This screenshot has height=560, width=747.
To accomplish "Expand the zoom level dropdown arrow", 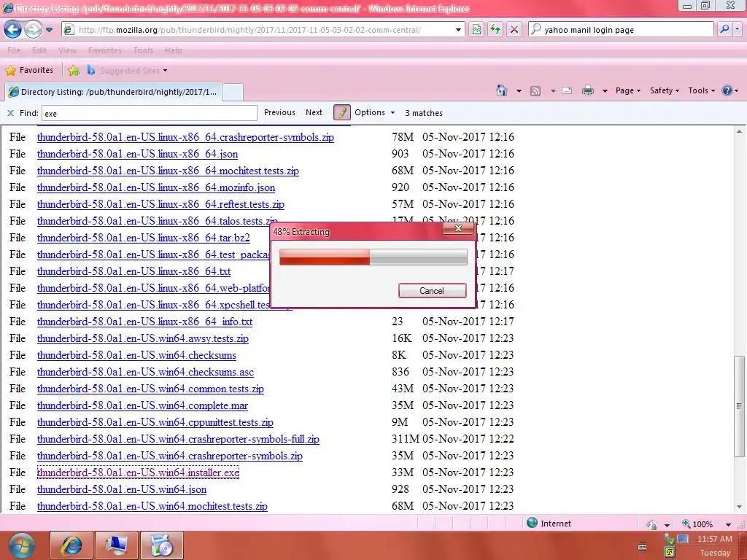I will (x=729, y=524).
